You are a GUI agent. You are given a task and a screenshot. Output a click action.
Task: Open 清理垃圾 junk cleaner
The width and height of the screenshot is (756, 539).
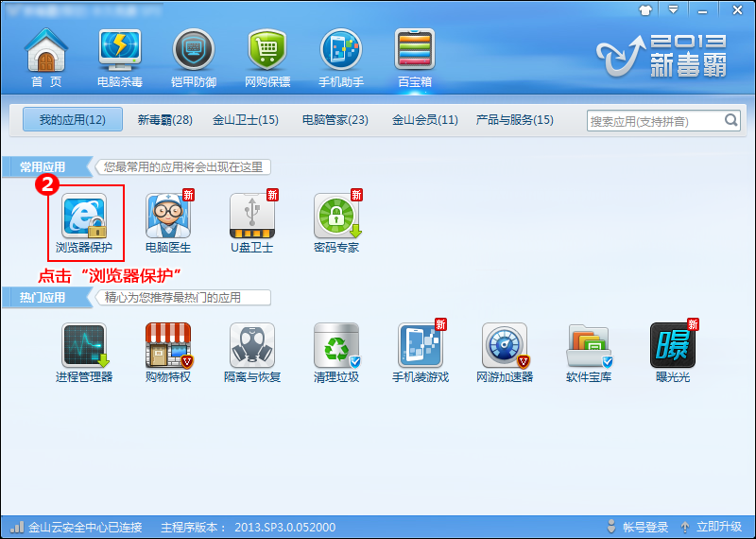[336, 353]
